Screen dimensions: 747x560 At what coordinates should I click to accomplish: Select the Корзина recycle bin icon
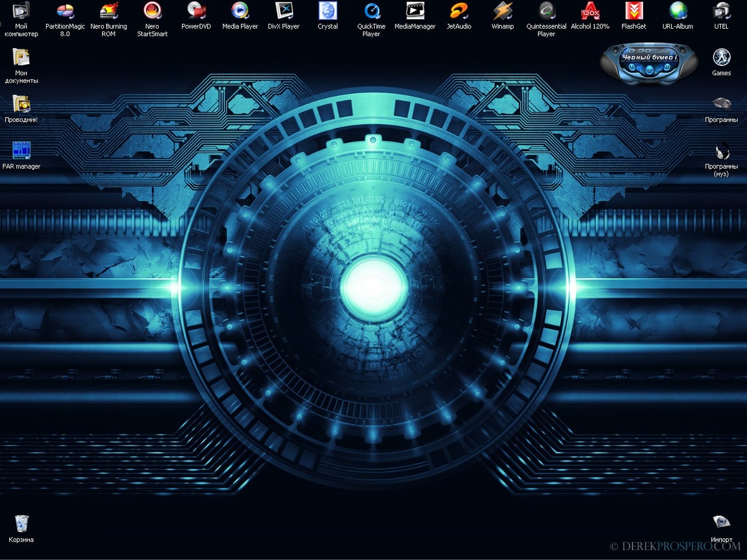pos(21,529)
